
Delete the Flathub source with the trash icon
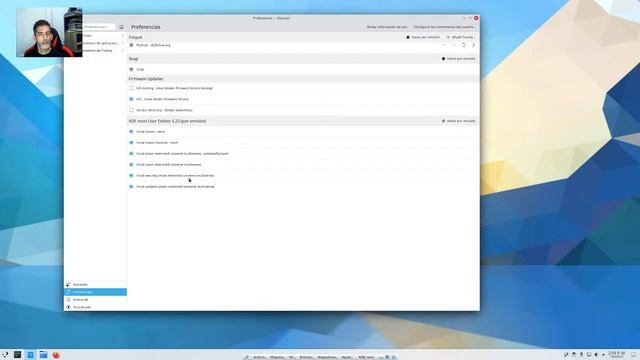pos(463,45)
